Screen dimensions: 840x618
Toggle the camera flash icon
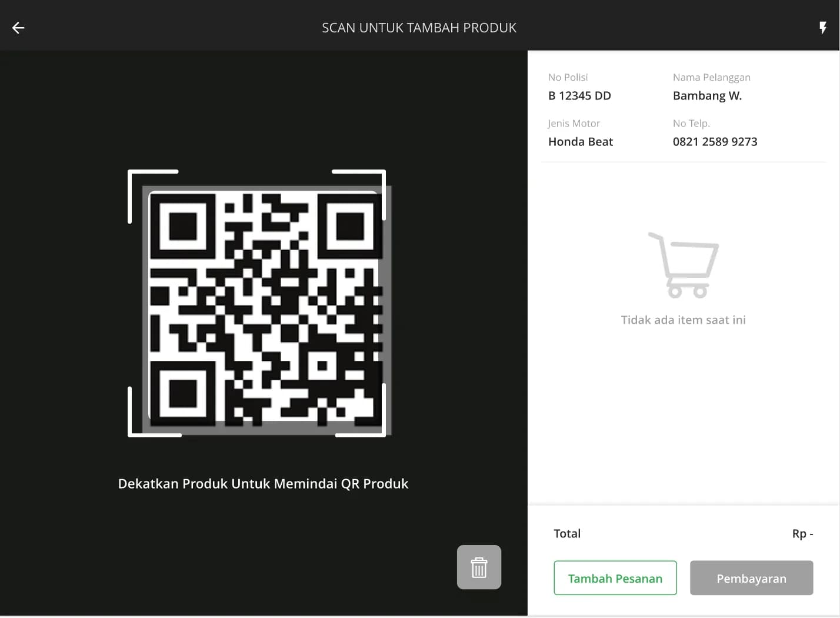823,28
